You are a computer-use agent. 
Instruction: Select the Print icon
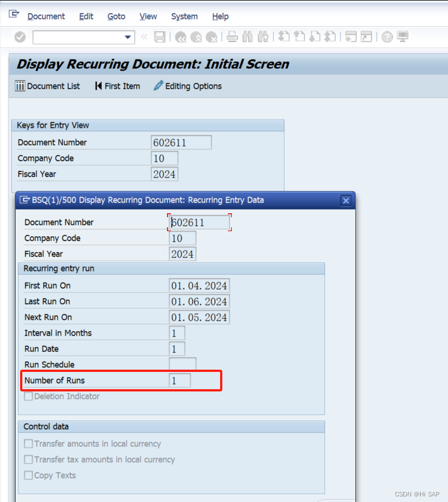click(x=231, y=37)
